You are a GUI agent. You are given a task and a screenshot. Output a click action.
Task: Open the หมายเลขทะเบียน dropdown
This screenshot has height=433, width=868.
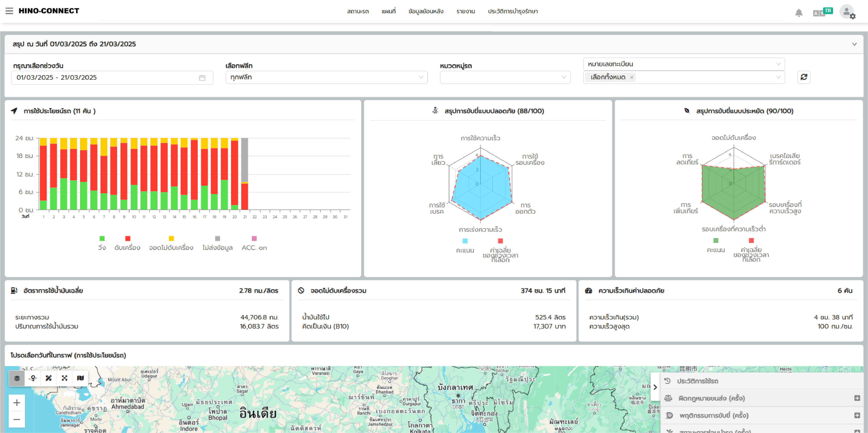pos(684,64)
